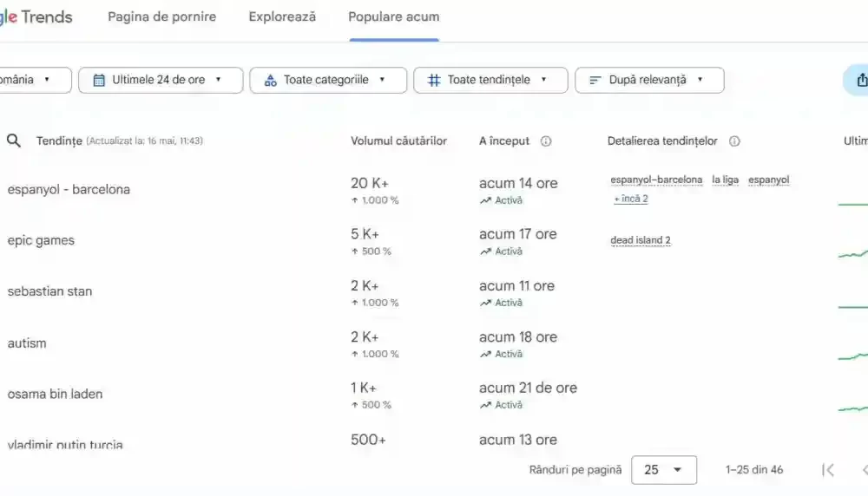
Task: Click the Activă trend icon in osama bin laden row
Action: [x=485, y=405]
